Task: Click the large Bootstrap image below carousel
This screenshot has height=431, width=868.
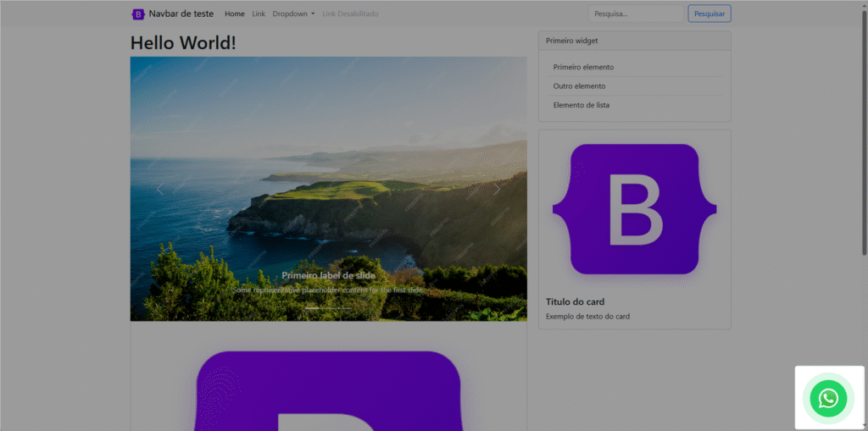Action: click(x=328, y=390)
